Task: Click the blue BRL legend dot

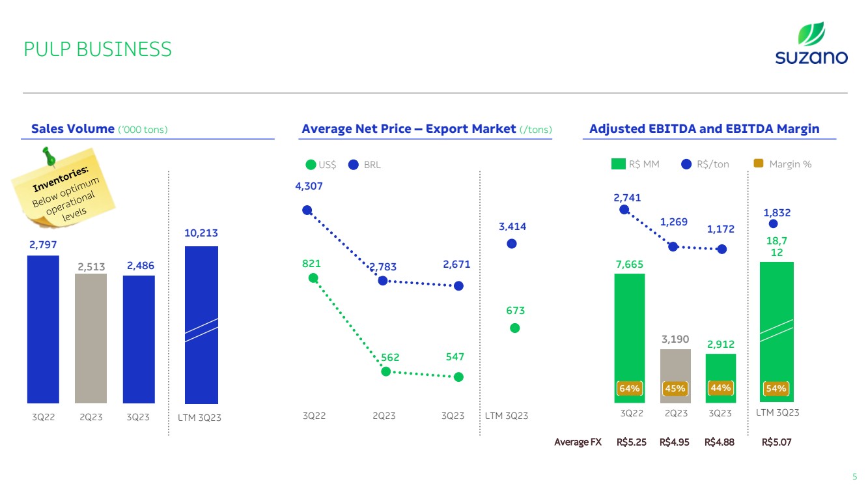Action: (x=354, y=165)
